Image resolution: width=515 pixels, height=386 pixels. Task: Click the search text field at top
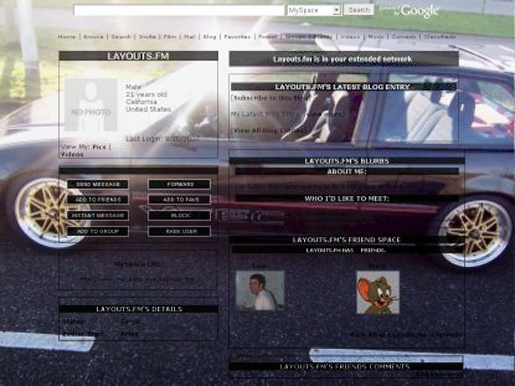pos(179,10)
